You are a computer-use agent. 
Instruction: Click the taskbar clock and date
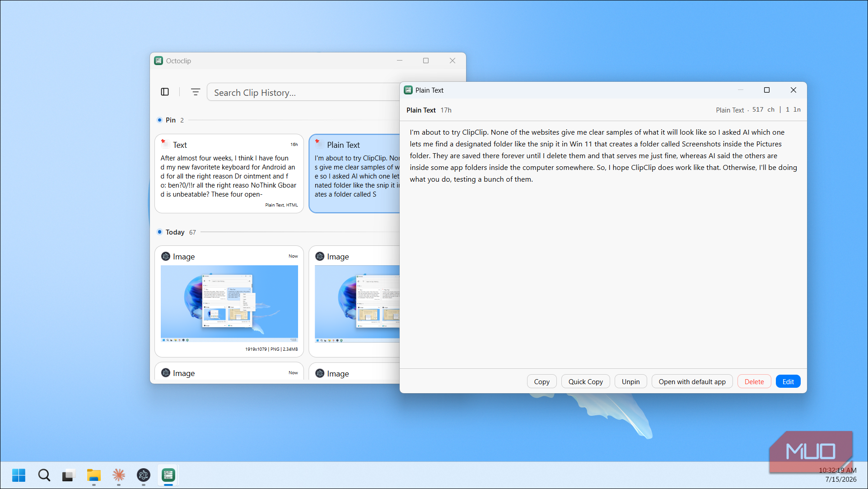(x=837, y=475)
